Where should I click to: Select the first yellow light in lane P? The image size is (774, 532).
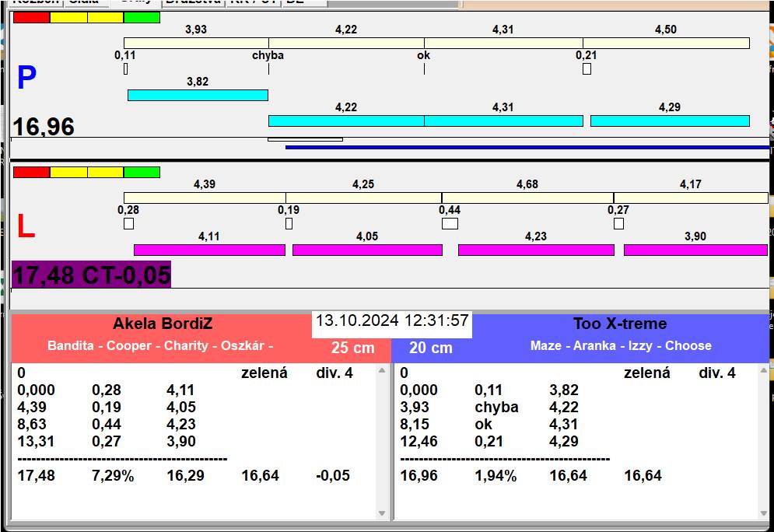[x=68, y=18]
